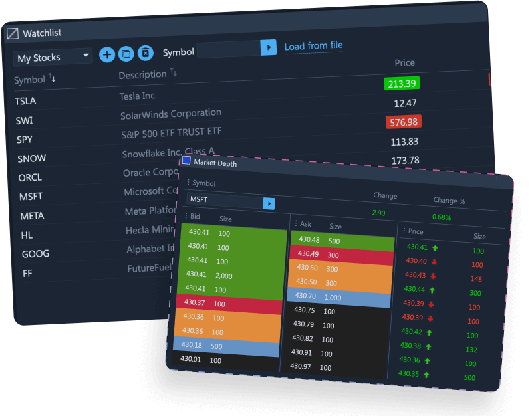
Task: Click the SolarWinds Corporation description
Action: (171, 114)
